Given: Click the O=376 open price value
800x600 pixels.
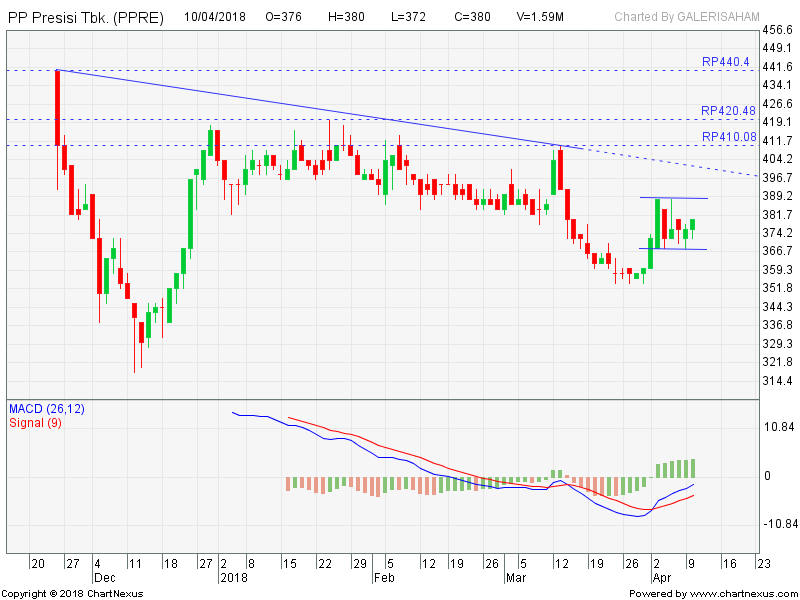Looking at the screenshot, I should point(285,17).
